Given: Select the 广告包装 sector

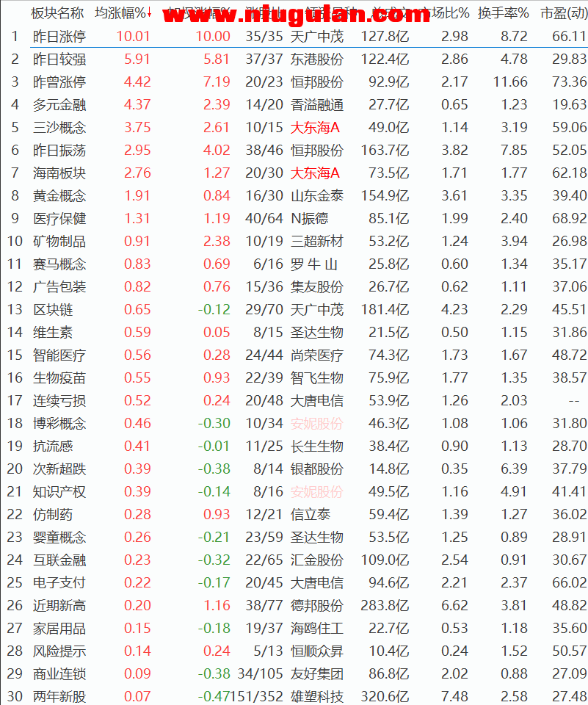Looking at the screenshot, I should pos(59,287).
